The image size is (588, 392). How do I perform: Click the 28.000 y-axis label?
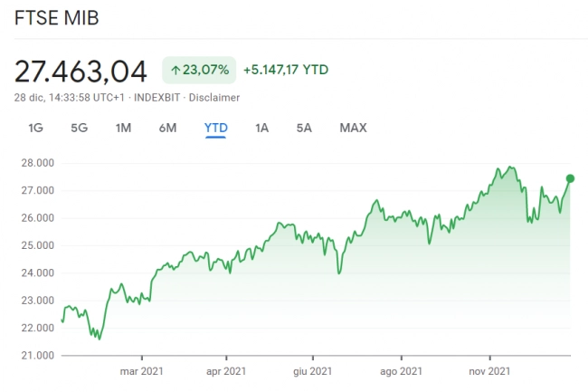tap(37, 163)
